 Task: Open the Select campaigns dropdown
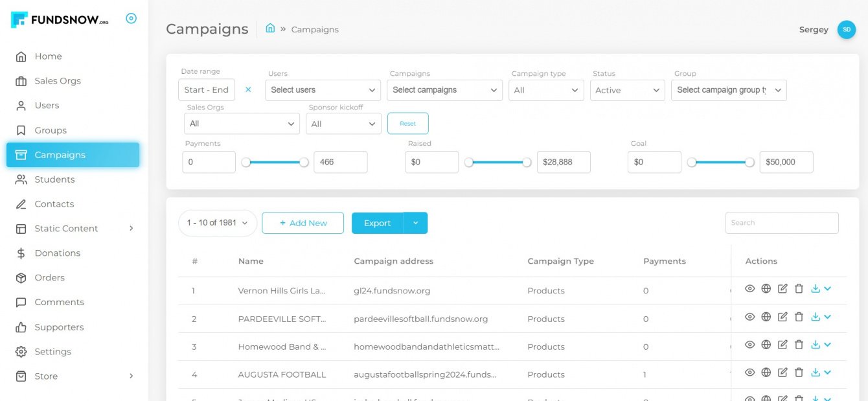(x=444, y=90)
